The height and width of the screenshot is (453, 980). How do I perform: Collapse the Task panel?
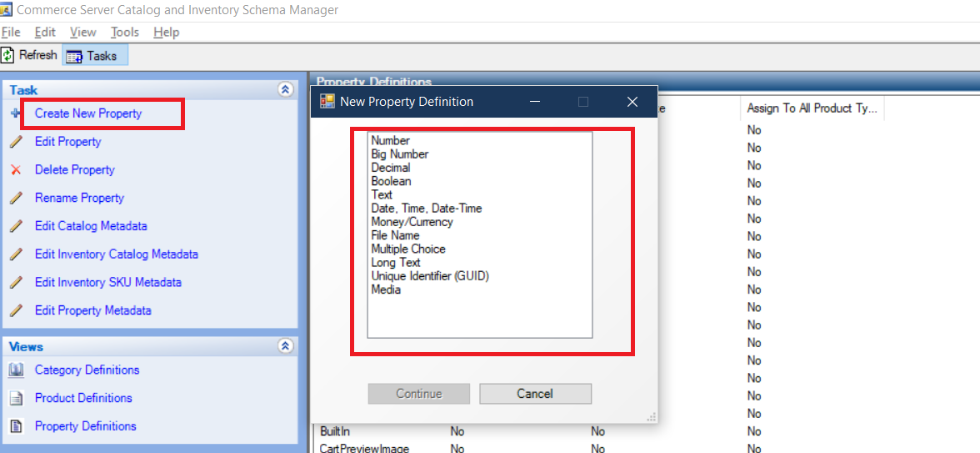click(x=285, y=89)
